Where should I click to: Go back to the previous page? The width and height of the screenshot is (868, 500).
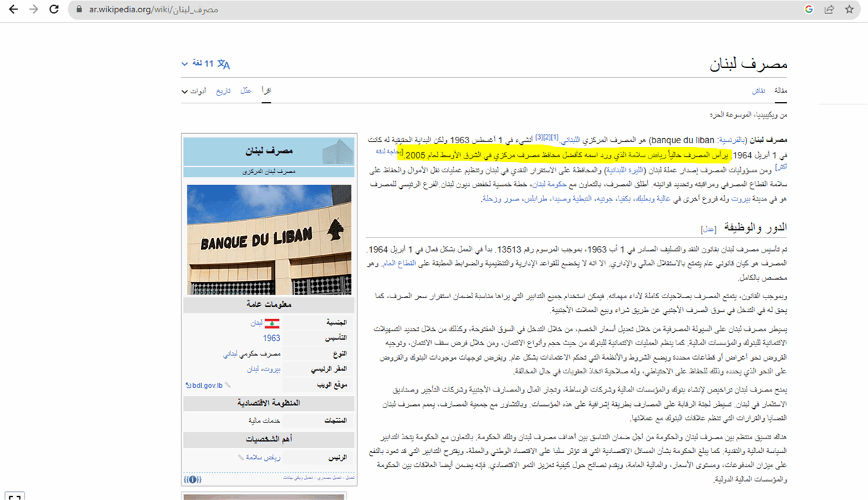click(x=12, y=10)
